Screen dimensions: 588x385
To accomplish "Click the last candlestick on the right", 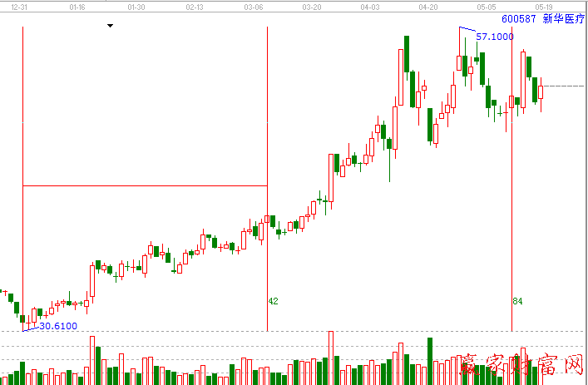I will click(x=541, y=91).
